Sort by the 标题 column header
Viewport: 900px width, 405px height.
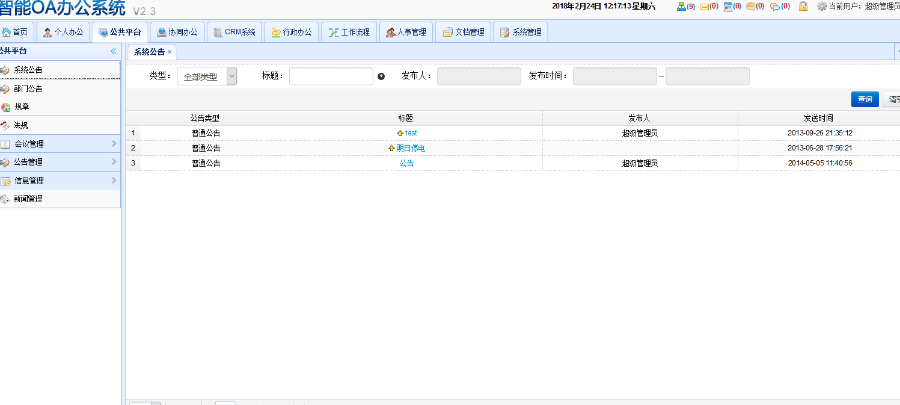click(406, 118)
